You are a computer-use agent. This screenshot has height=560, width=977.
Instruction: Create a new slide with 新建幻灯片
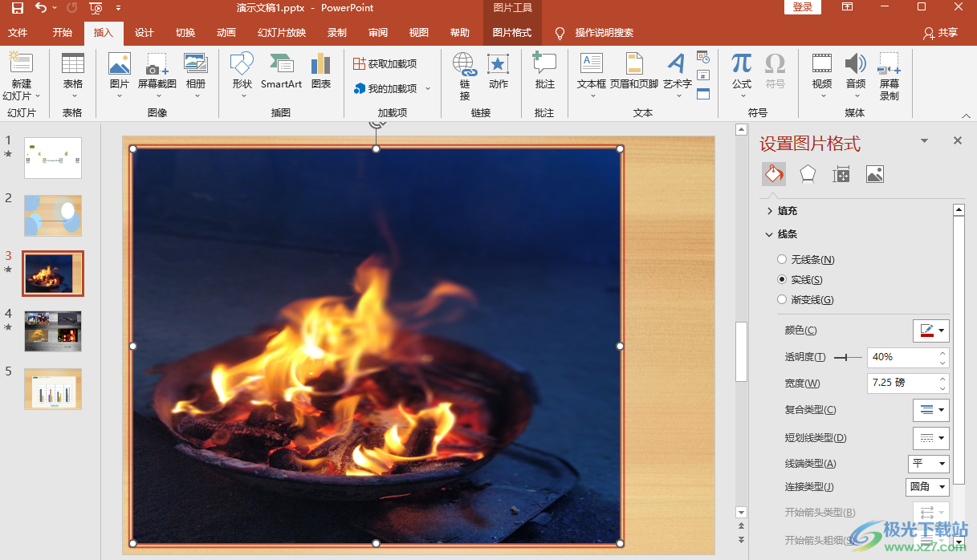click(x=22, y=77)
